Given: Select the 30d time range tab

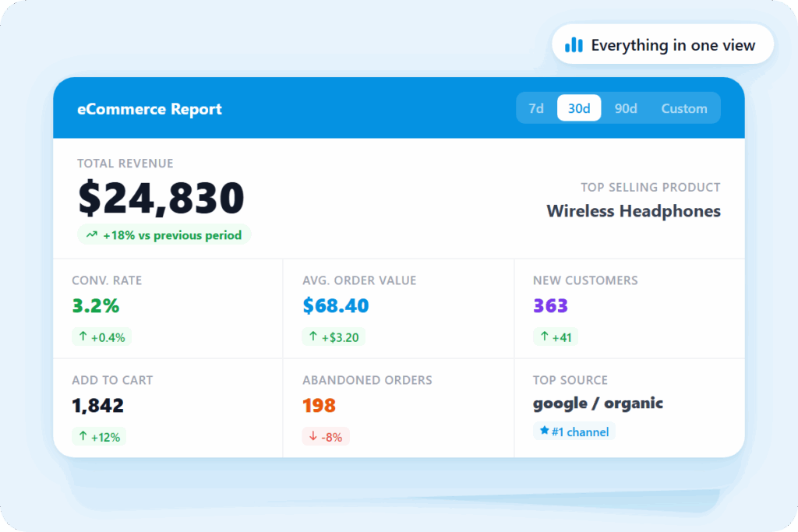Looking at the screenshot, I should tap(579, 108).
